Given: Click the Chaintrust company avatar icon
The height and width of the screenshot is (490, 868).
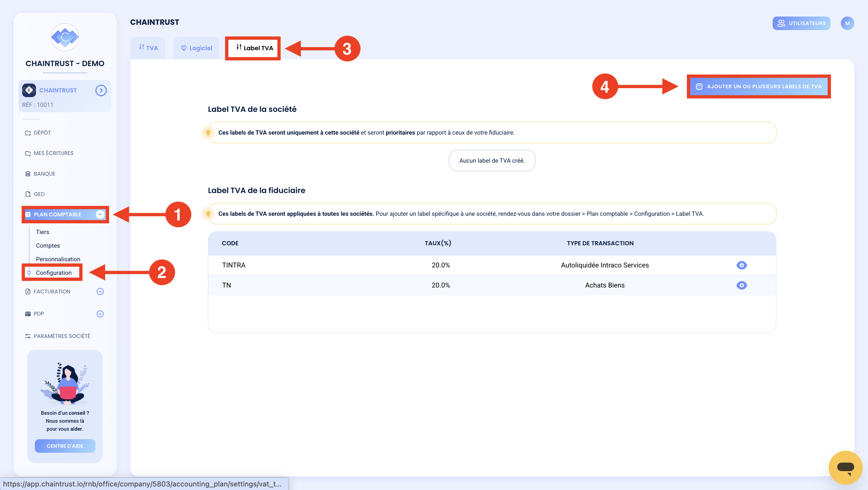Looking at the screenshot, I should (29, 90).
